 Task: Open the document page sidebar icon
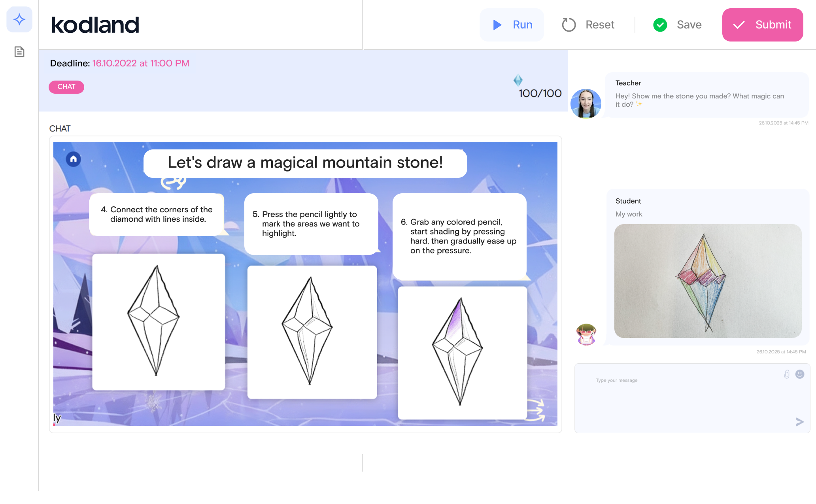(19, 52)
